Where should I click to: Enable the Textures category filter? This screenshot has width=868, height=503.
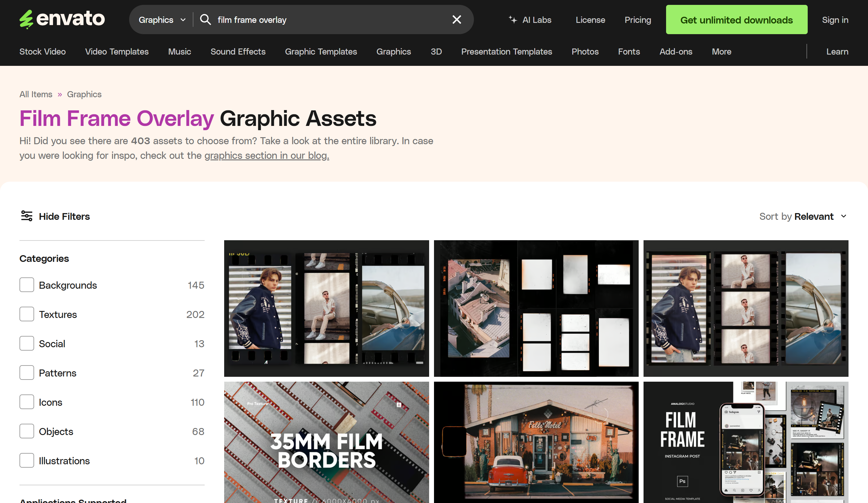click(x=26, y=314)
